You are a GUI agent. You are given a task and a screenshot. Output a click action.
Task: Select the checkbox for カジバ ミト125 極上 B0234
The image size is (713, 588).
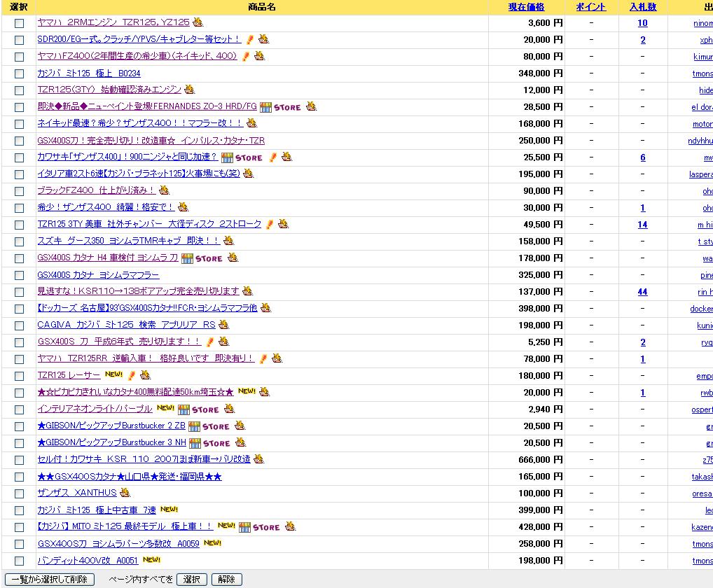pyautogui.click(x=19, y=73)
